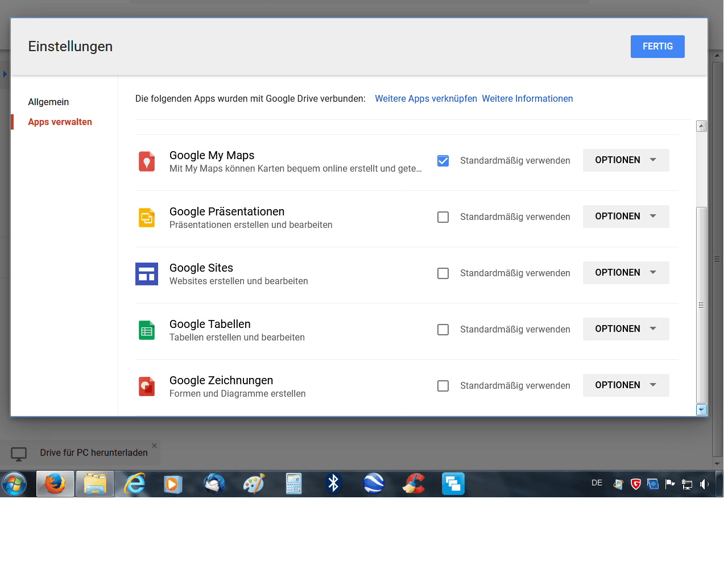Click the Bluetooth icon in the taskbar
Screen dimensions: 728x582
pos(334,484)
